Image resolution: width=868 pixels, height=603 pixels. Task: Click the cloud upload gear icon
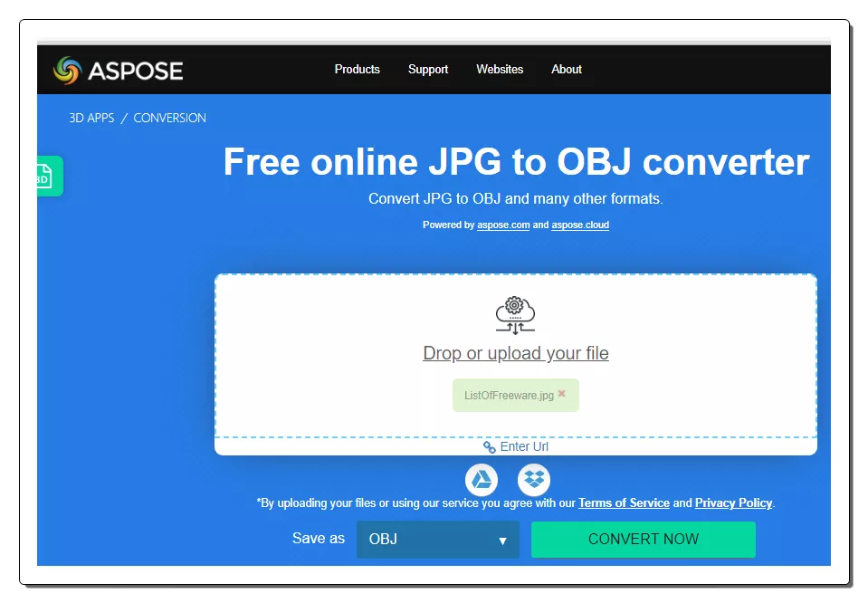(x=515, y=316)
